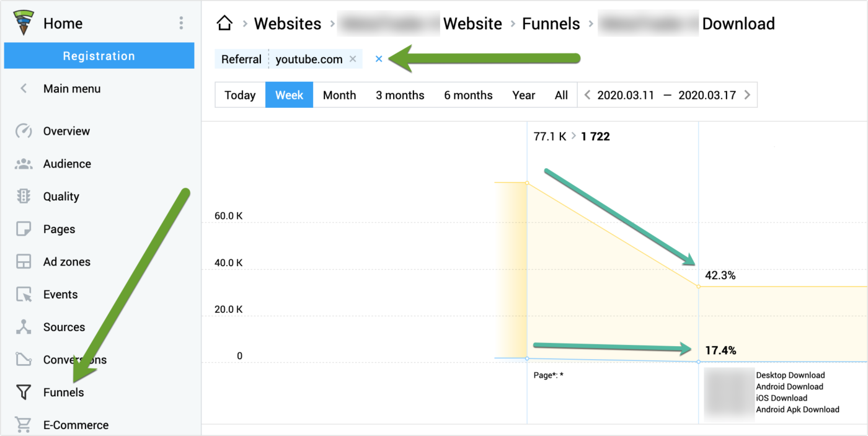Open the three-dot menu beside Home
Screen dimensions: 868x436
click(x=181, y=24)
